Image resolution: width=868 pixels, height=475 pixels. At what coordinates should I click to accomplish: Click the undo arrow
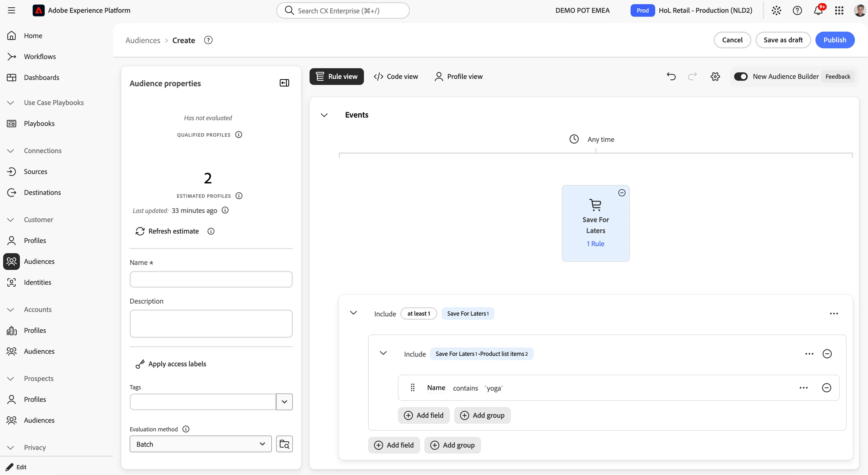click(671, 76)
